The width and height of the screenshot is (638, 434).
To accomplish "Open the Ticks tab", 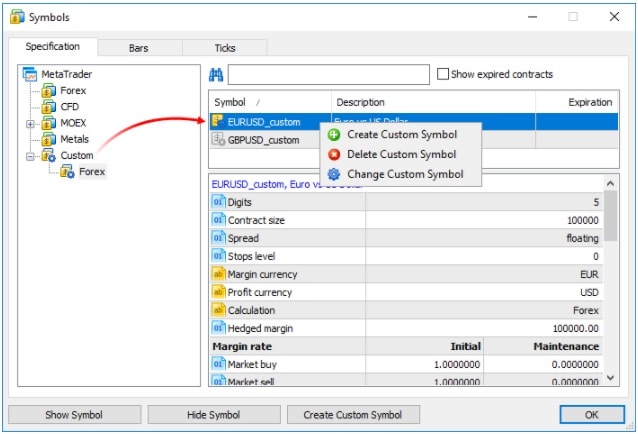I will pyautogui.click(x=225, y=48).
